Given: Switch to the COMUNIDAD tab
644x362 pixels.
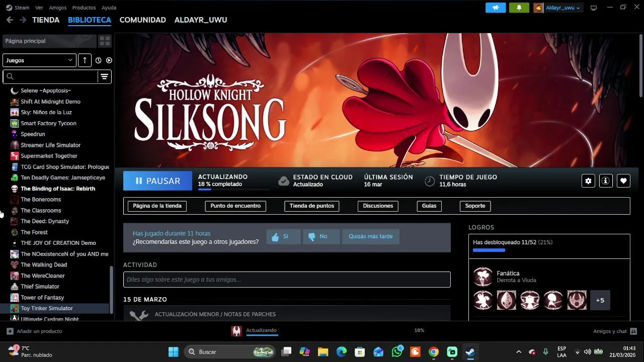Looking at the screenshot, I should click(143, 20).
